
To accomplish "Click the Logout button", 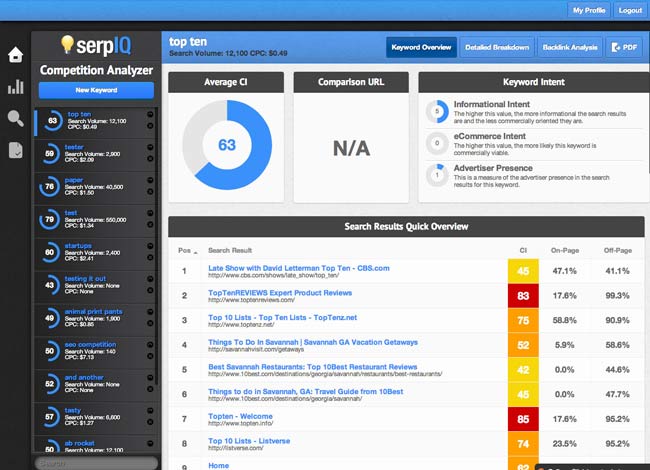I will [630, 10].
